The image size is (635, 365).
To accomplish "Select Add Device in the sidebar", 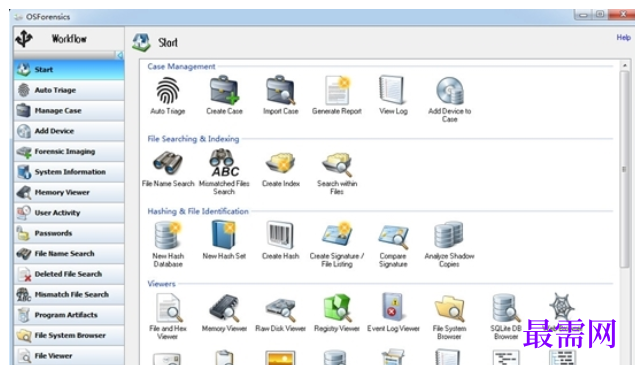I will 69,131.
